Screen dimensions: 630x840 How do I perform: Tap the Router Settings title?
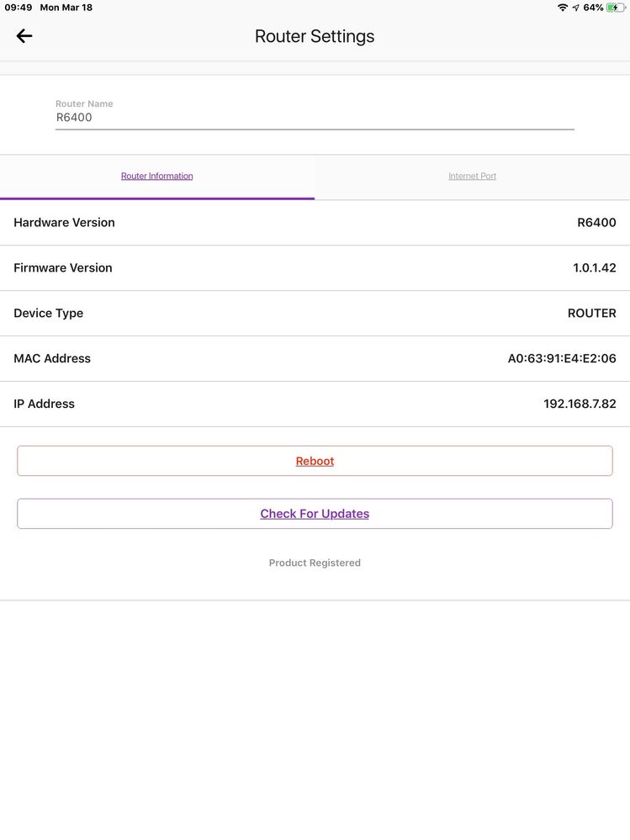tap(315, 36)
